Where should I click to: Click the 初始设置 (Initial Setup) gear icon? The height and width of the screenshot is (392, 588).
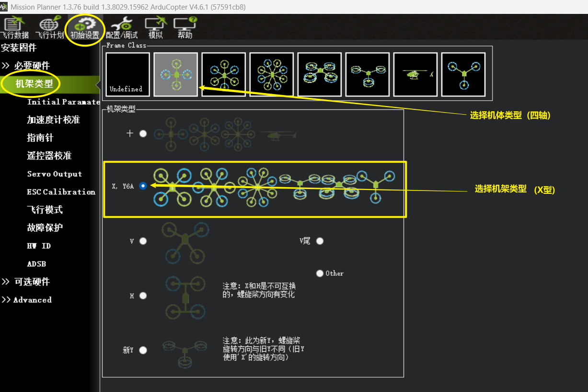click(85, 27)
